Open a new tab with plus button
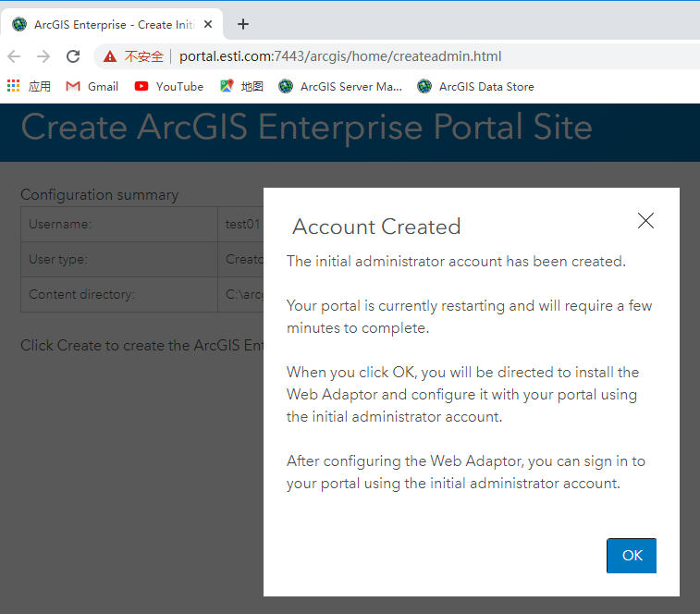Viewport: 700px width, 614px height. [243, 24]
